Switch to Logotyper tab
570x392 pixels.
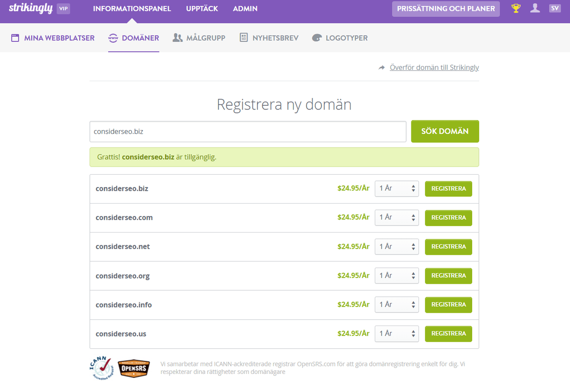tap(340, 38)
